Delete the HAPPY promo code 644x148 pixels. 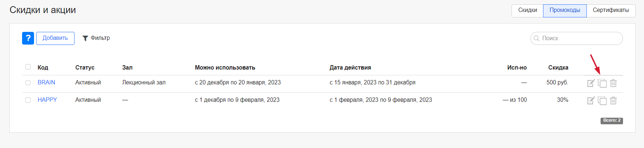[613, 101]
